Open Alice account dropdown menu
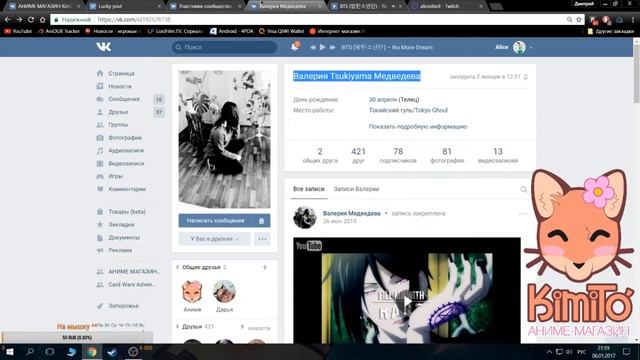This screenshot has height=360, width=640. [x=513, y=47]
